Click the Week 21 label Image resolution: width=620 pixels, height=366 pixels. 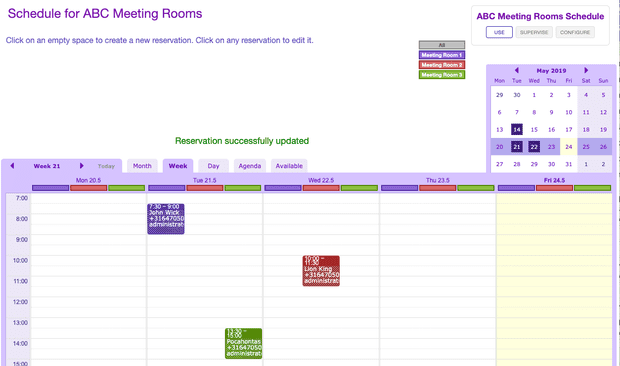click(x=47, y=166)
